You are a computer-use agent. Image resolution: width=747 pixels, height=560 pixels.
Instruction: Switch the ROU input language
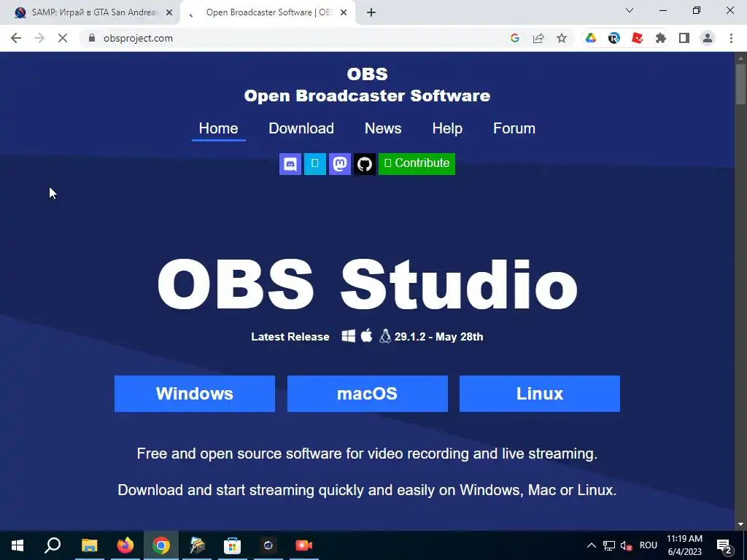(649, 545)
